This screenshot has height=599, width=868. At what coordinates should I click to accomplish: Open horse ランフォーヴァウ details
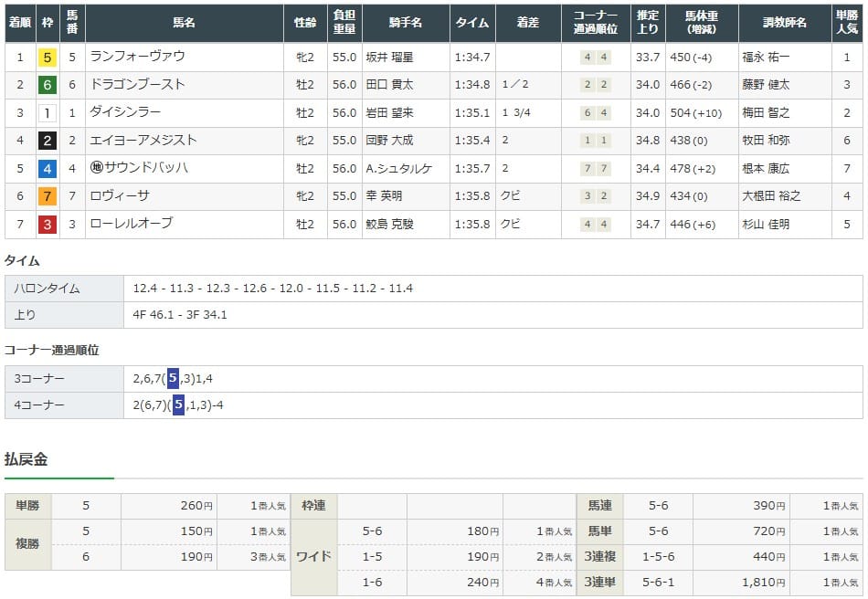tap(137, 58)
